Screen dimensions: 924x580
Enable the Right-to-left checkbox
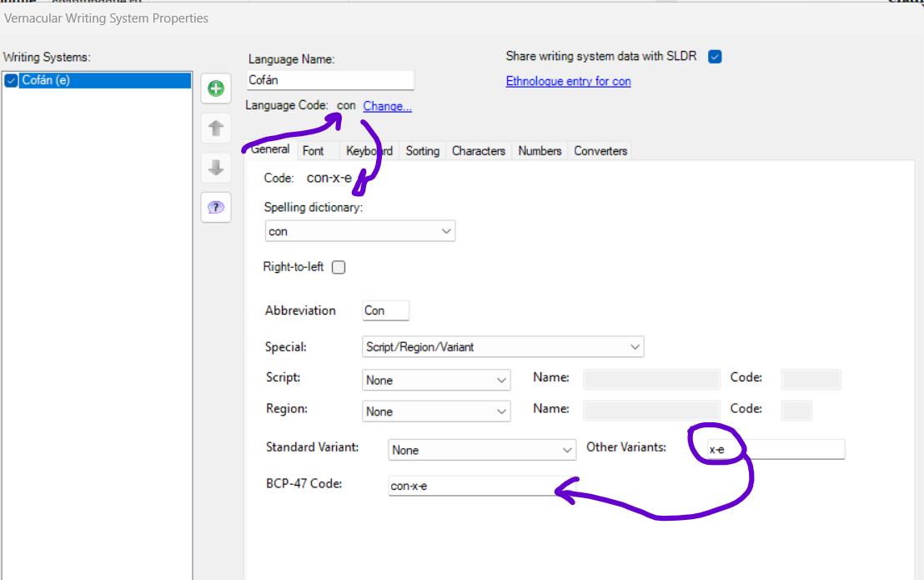[339, 267]
